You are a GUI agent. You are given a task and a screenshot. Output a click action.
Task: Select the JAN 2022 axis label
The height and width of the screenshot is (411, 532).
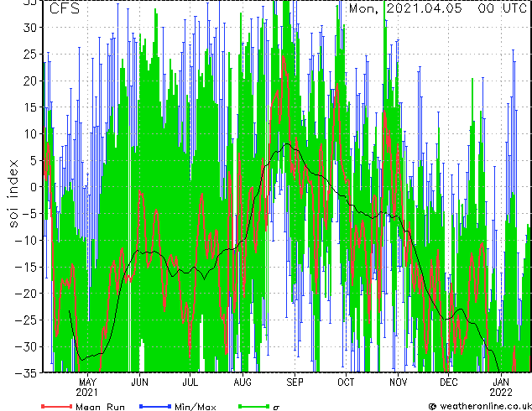(x=501, y=388)
